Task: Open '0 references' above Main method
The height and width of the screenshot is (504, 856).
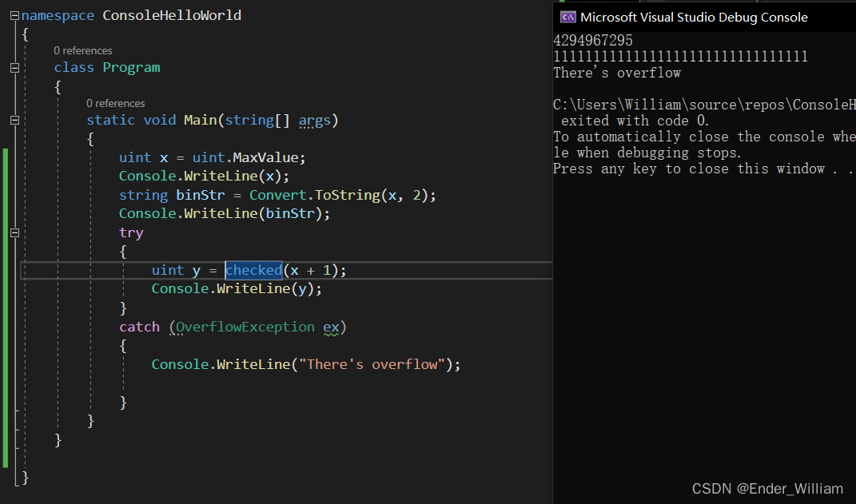Action: coord(115,104)
